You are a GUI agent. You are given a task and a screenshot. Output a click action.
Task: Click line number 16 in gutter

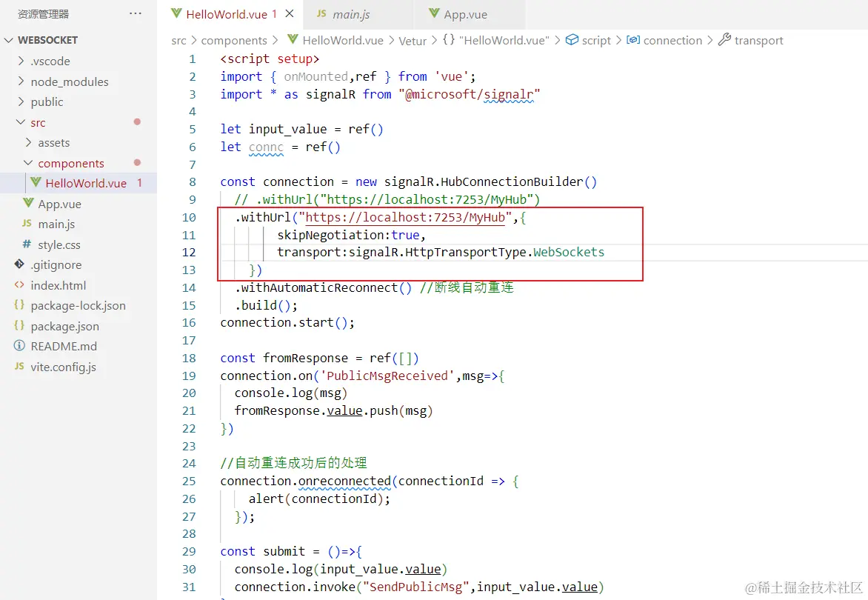tap(190, 323)
